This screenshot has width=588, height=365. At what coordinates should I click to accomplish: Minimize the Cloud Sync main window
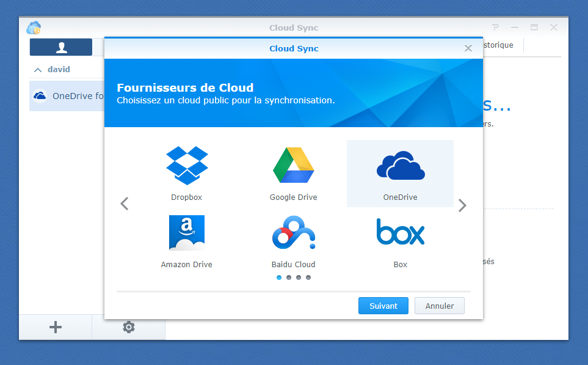point(515,28)
